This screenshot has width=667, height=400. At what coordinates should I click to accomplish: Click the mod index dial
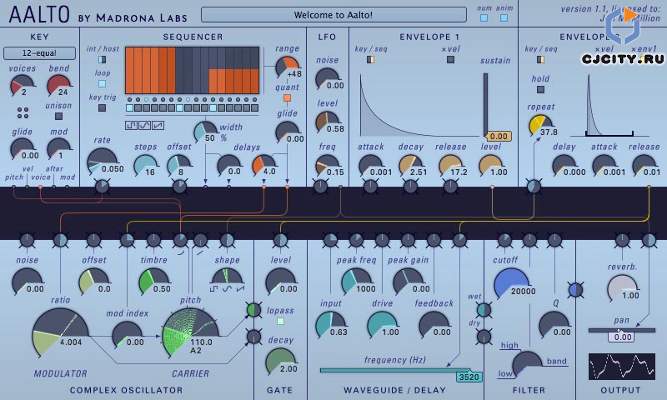tap(127, 335)
